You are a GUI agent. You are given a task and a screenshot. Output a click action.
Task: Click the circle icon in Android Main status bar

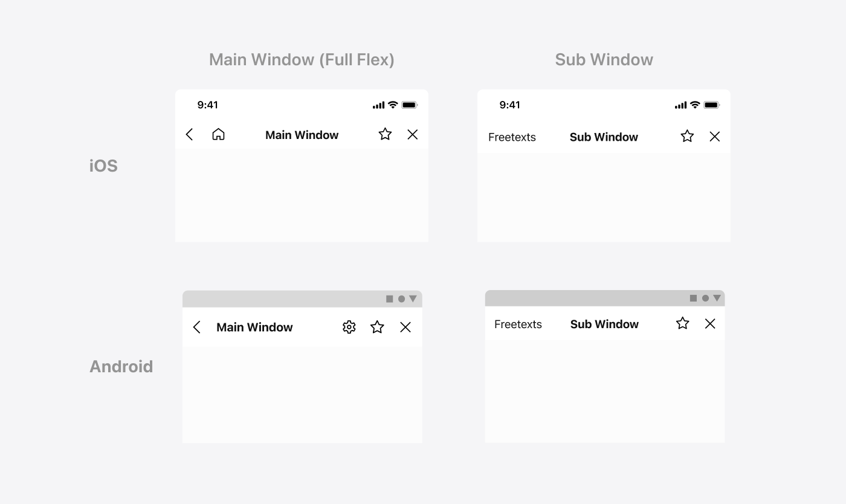[401, 299]
